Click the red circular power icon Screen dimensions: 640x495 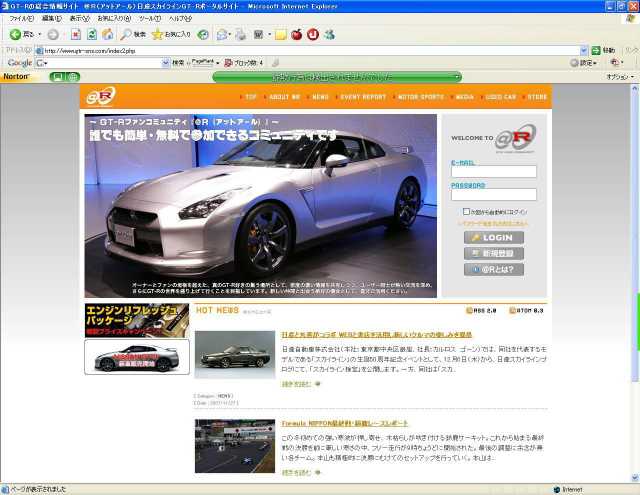tap(313, 35)
